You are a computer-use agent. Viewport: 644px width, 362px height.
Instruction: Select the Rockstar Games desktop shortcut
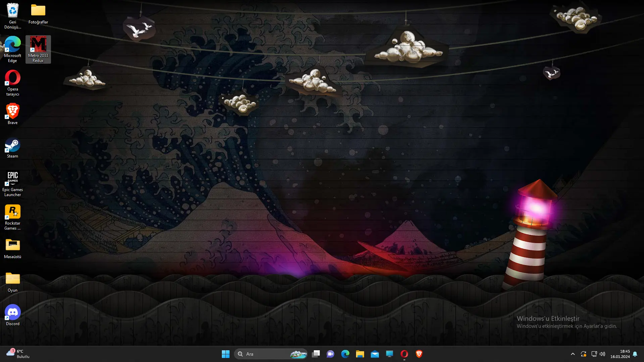(12, 217)
